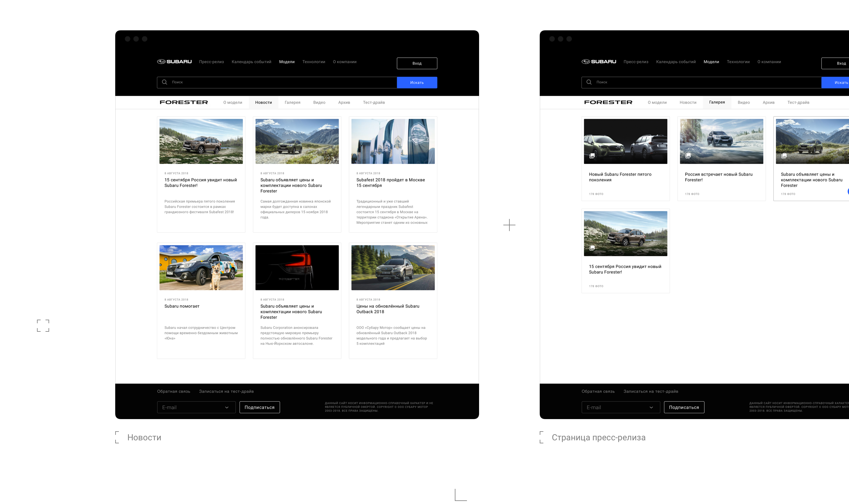This screenshot has height=504, width=849.
Task: Switch to Новости tab in the press-release window
Action: click(688, 102)
